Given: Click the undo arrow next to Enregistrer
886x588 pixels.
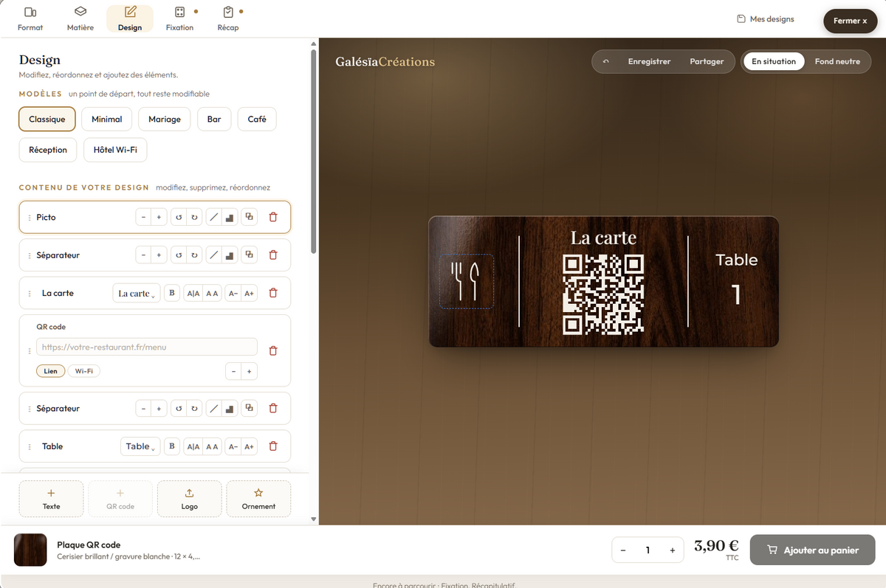Looking at the screenshot, I should click(606, 61).
